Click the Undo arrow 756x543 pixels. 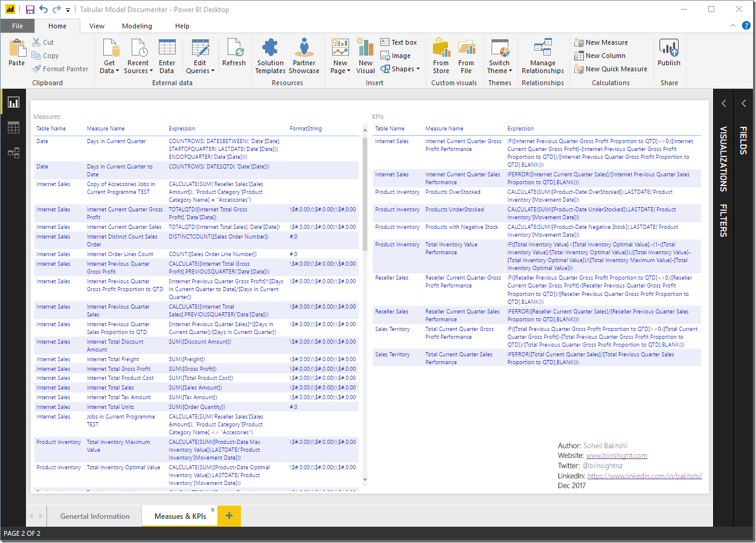point(43,10)
